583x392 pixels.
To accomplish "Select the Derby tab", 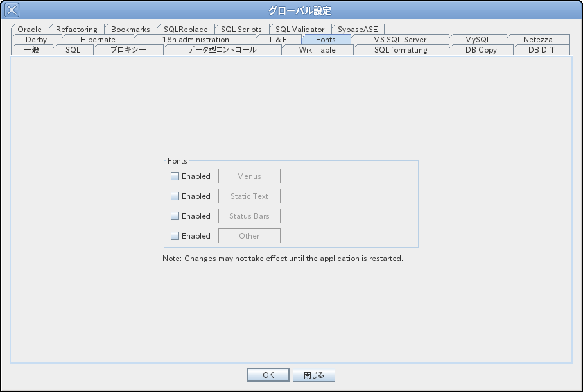I will pos(37,39).
